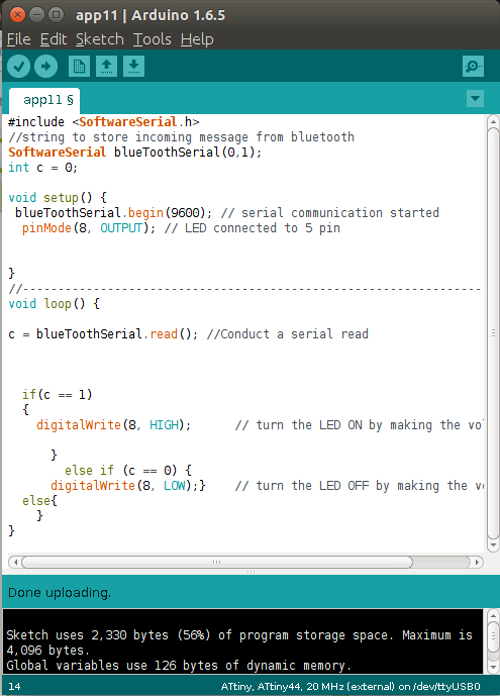Image resolution: width=500 pixels, height=696 pixels.
Task: Click the ATtiny44 board info in status bar
Action: pyautogui.click(x=351, y=686)
